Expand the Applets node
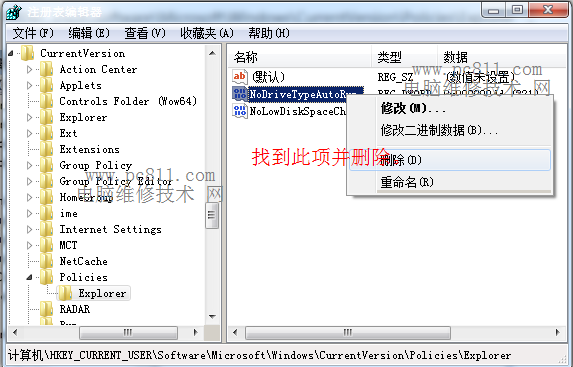This screenshot has height=367, width=573. (x=30, y=86)
